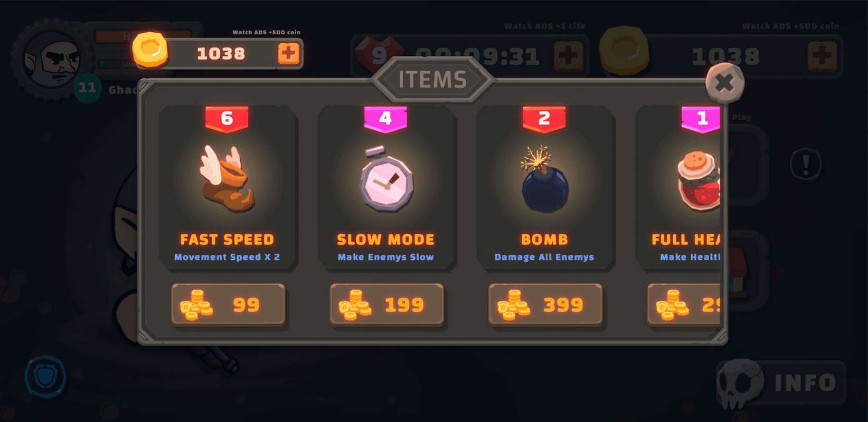This screenshot has width=868, height=422.
Task: Select the Fast Speed winged boot icon
Action: pyautogui.click(x=227, y=178)
